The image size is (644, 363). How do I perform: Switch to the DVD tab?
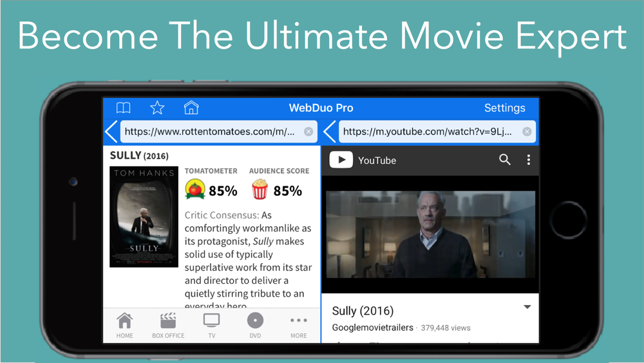coord(255,326)
